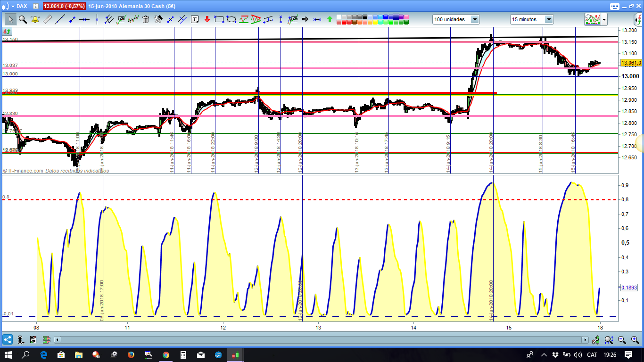Select the rectangle drawing tool
644x362 pixels.
point(219,19)
